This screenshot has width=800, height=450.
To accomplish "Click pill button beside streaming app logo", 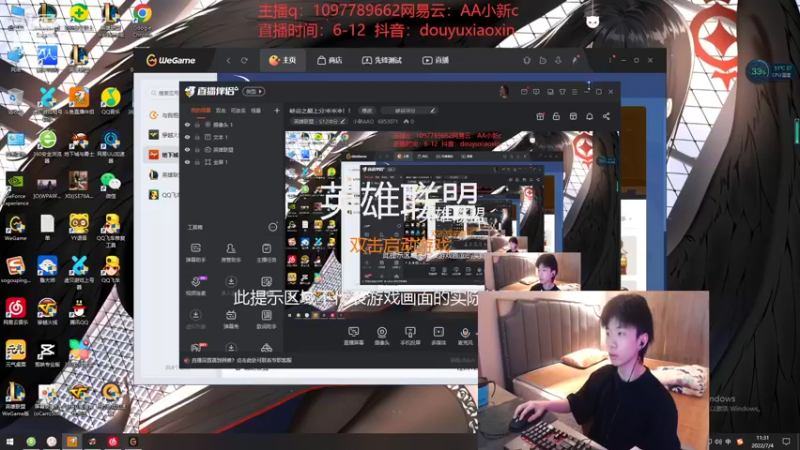I will (254, 91).
